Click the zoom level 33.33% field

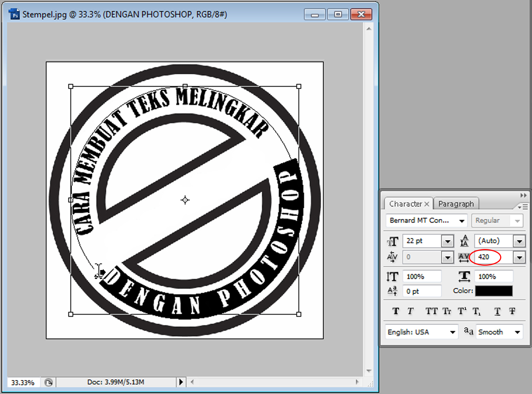[x=23, y=382]
